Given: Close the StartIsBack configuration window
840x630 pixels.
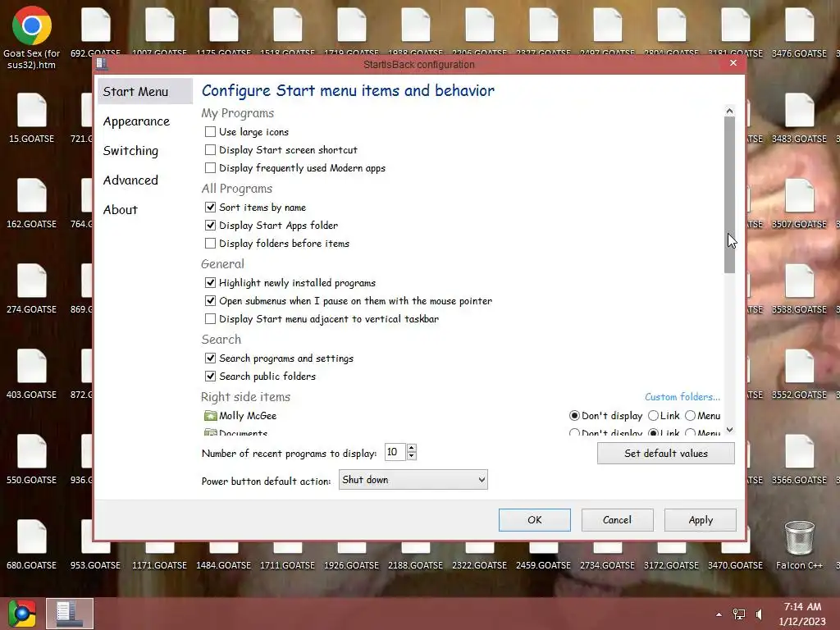Looking at the screenshot, I should tap(733, 63).
